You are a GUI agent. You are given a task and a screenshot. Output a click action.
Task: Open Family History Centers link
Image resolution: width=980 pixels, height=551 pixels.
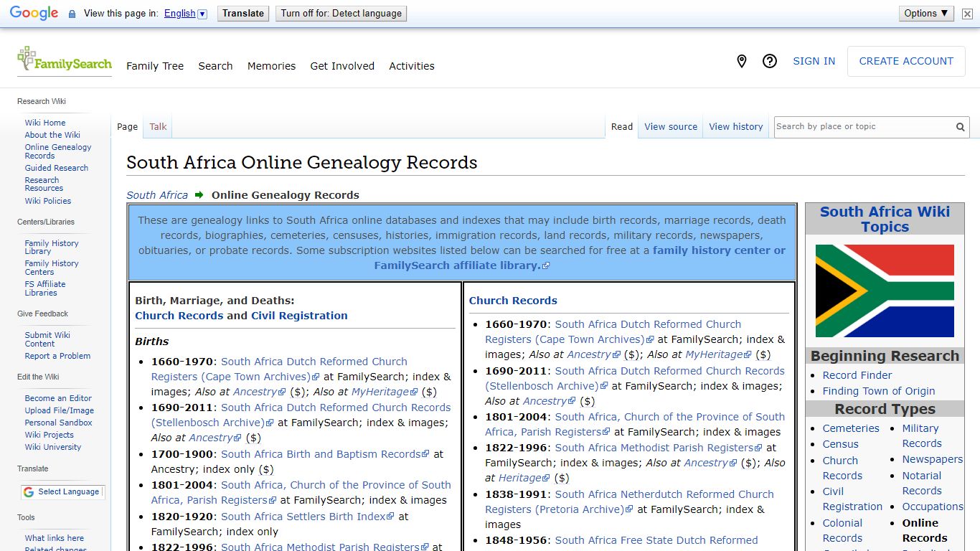click(52, 268)
